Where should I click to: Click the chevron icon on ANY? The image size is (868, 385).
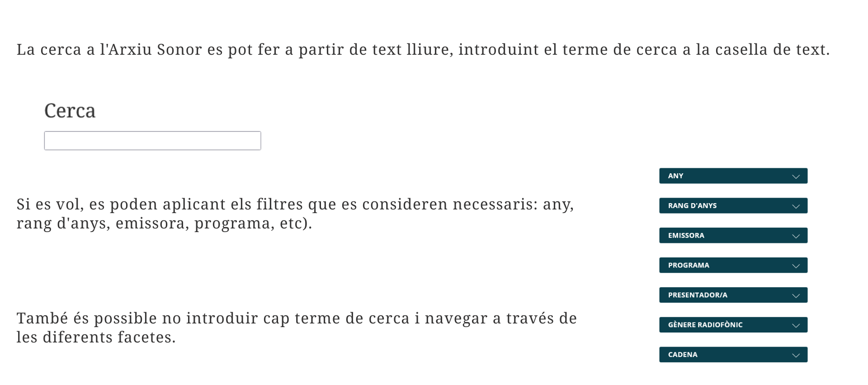pos(796,176)
